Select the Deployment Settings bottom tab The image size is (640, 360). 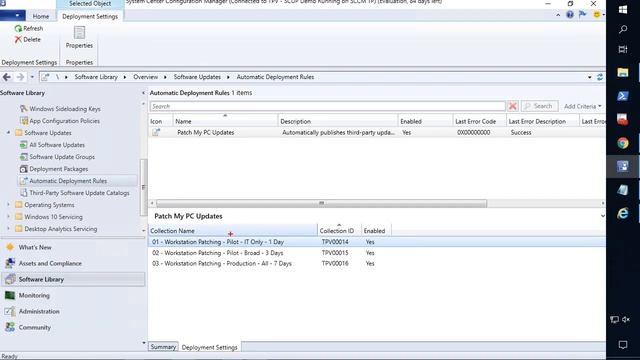pyautogui.click(x=209, y=347)
